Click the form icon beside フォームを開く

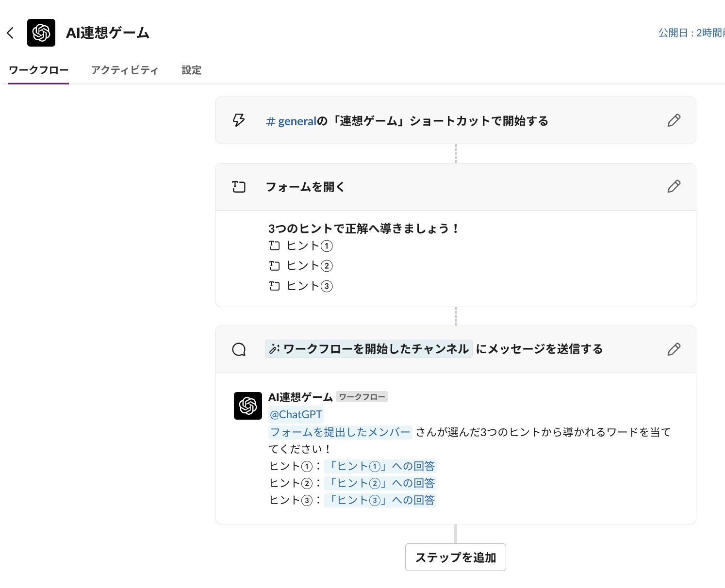(239, 187)
